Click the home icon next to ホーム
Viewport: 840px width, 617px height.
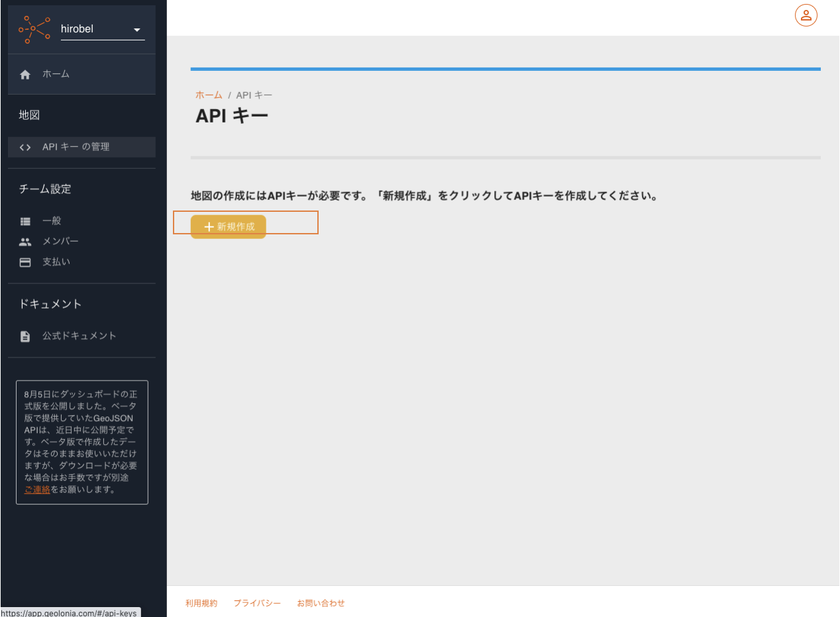25,73
